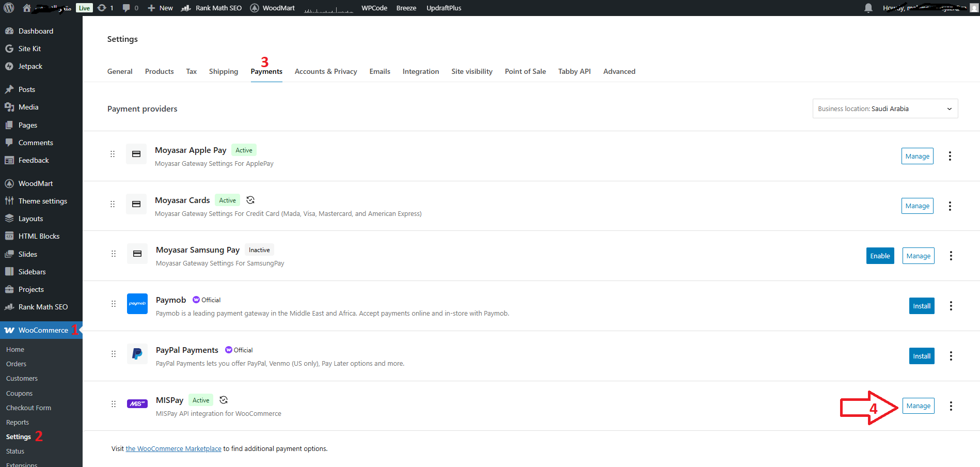Switch to Point of Sale tab
Screen dimensions: 980x467
coord(525,71)
